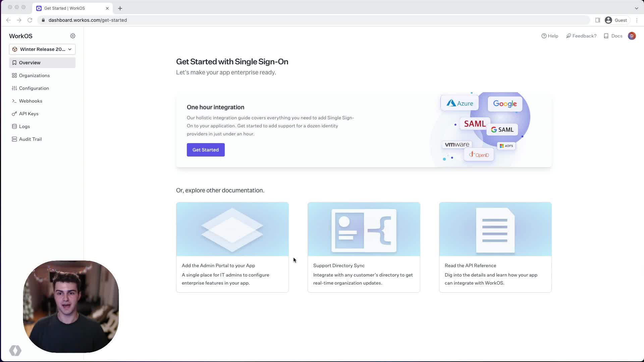
Task: Open the Feedback form
Action: 581,36
